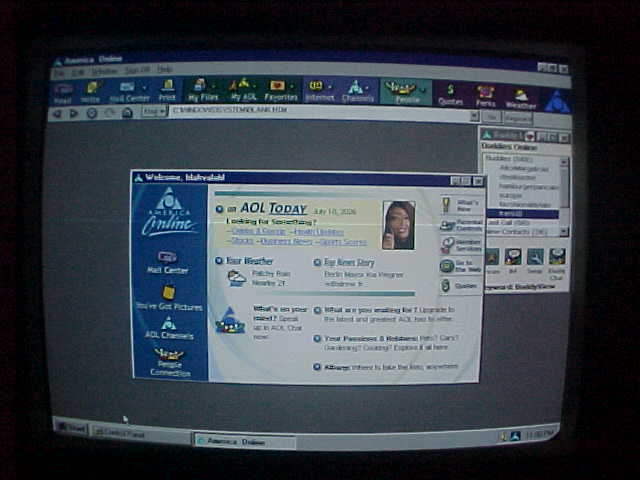Viewport: 640px width, 480px height.
Task: Click the AOL system tray icon
Action: click(x=515, y=436)
